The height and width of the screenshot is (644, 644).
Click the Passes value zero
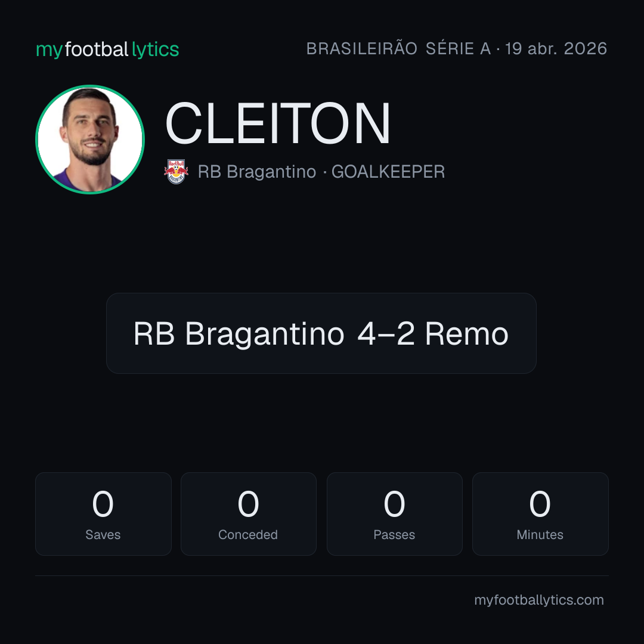point(394,504)
